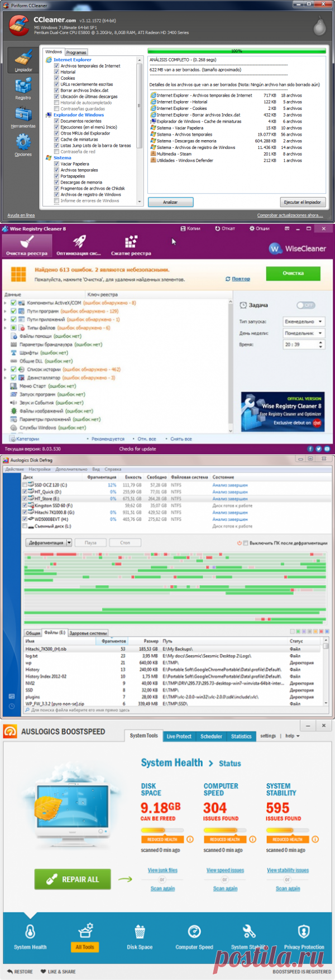Open Опции gear in Wise Registry Cleaner
The image size is (335, 980).
tap(252, 228)
